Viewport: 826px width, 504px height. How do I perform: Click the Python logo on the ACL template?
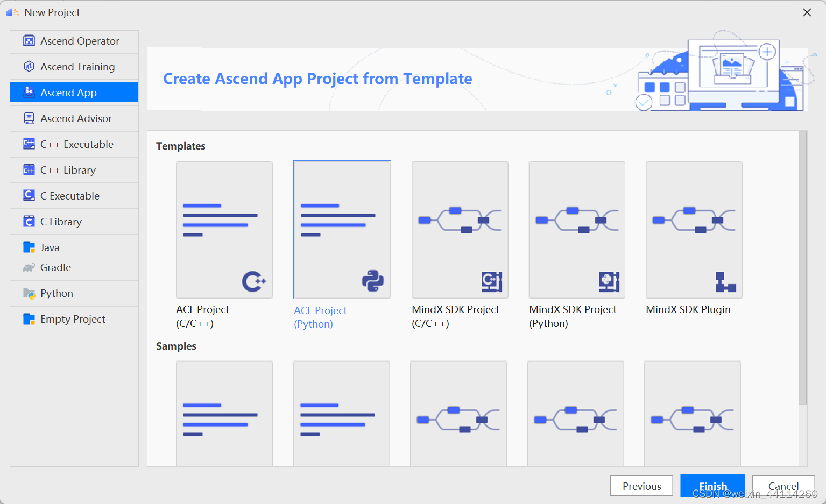coord(372,281)
